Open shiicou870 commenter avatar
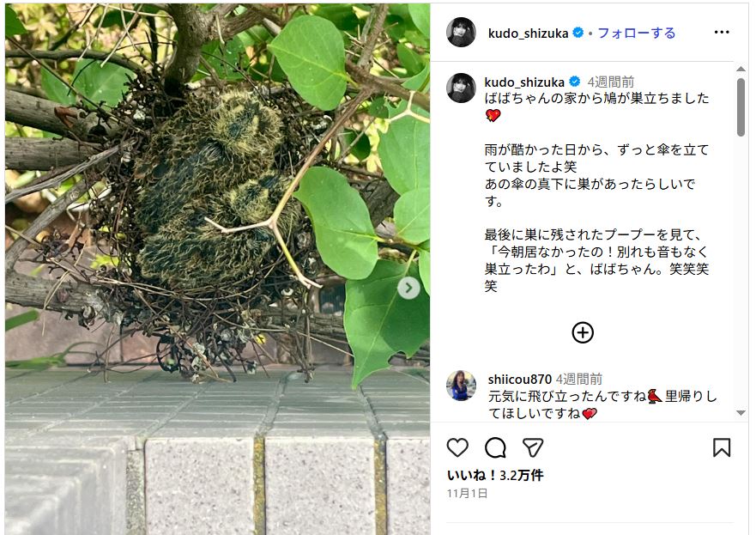The image size is (756, 535). (462, 386)
